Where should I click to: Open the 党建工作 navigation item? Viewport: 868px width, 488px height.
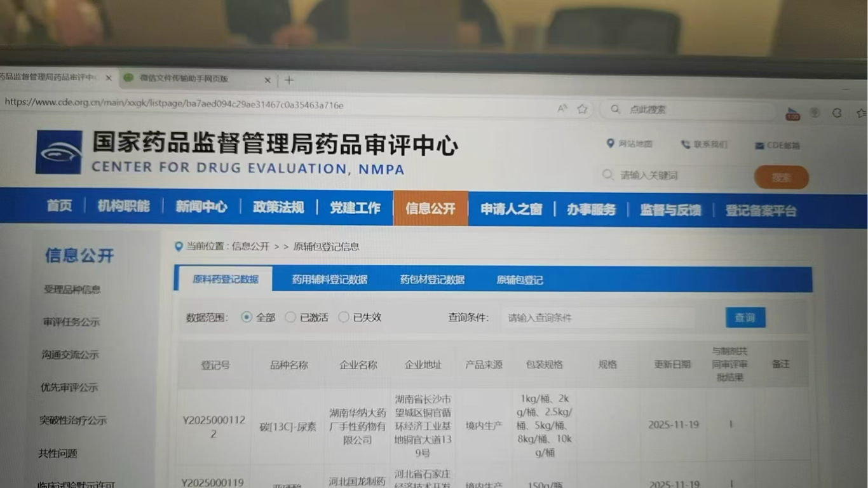pyautogui.click(x=355, y=208)
